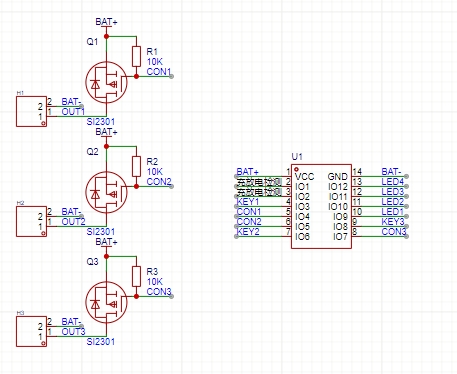This screenshot has width=457, height=374.
Task: Select the U1 chip body
Action: tap(321, 206)
